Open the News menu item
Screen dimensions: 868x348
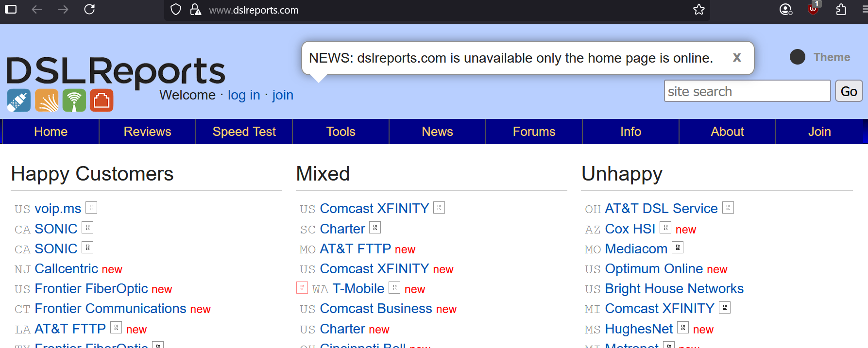437,132
